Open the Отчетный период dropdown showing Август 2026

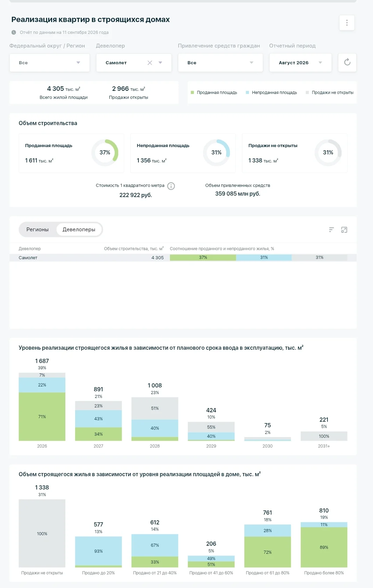click(x=300, y=63)
